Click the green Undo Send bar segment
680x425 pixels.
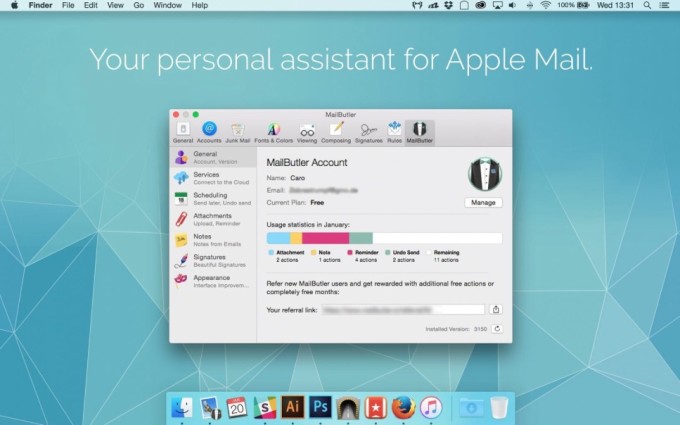pyautogui.click(x=361, y=238)
